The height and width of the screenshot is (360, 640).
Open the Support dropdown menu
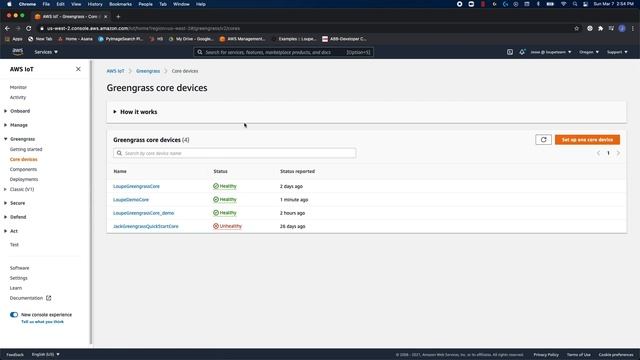tap(617, 52)
